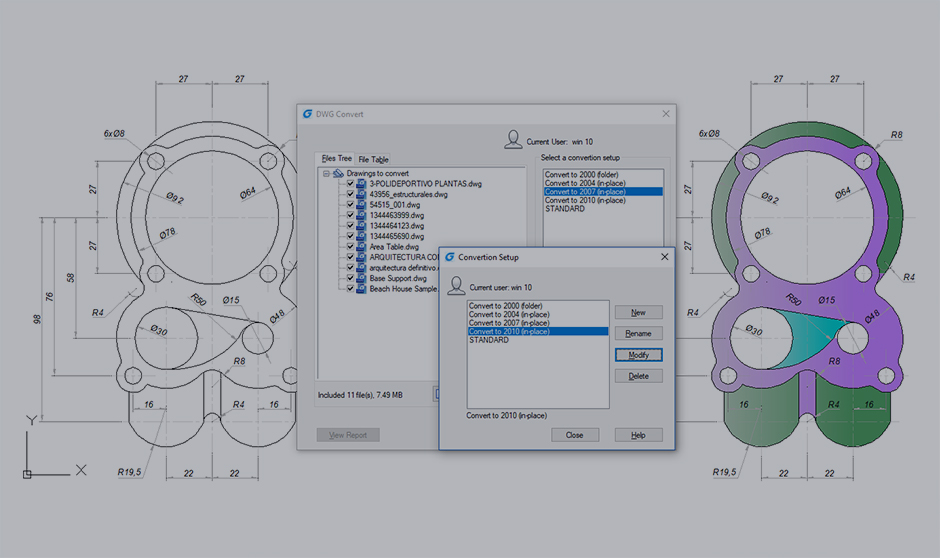This screenshot has height=558, width=940.
Task: Select the Drawings to convert tree label
Action: [x=377, y=173]
